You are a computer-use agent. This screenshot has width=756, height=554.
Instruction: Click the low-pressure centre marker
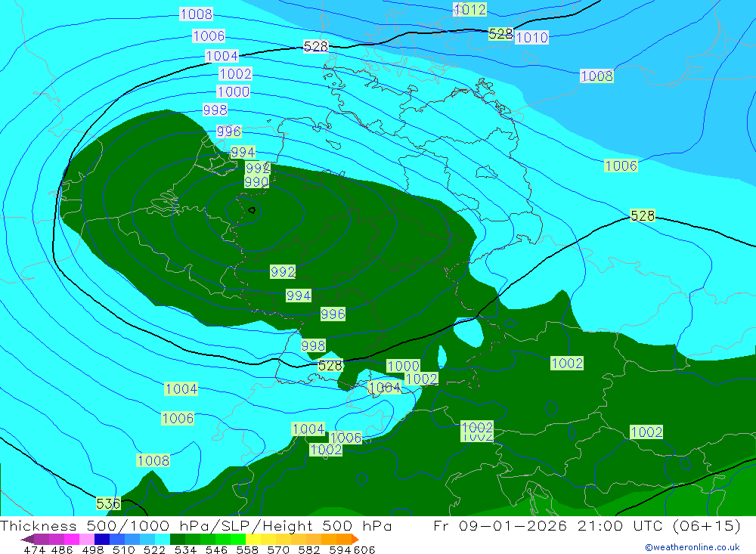[252, 210]
